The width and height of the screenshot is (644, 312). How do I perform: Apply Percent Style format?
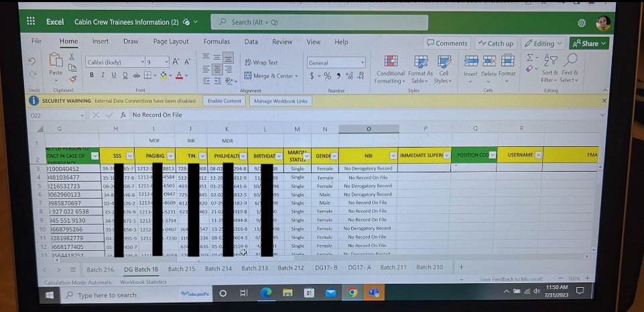(x=327, y=76)
